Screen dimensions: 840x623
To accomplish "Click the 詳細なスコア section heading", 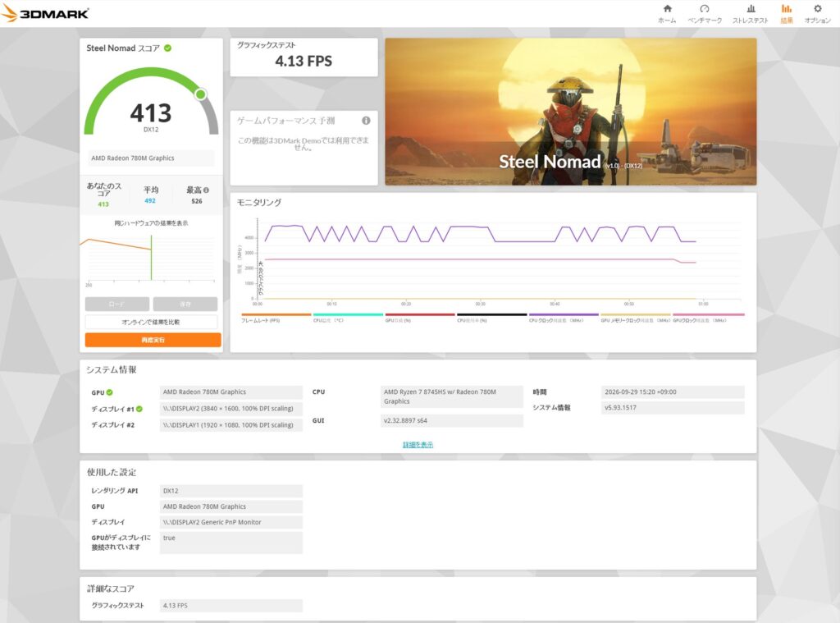I will pyautogui.click(x=111, y=589).
